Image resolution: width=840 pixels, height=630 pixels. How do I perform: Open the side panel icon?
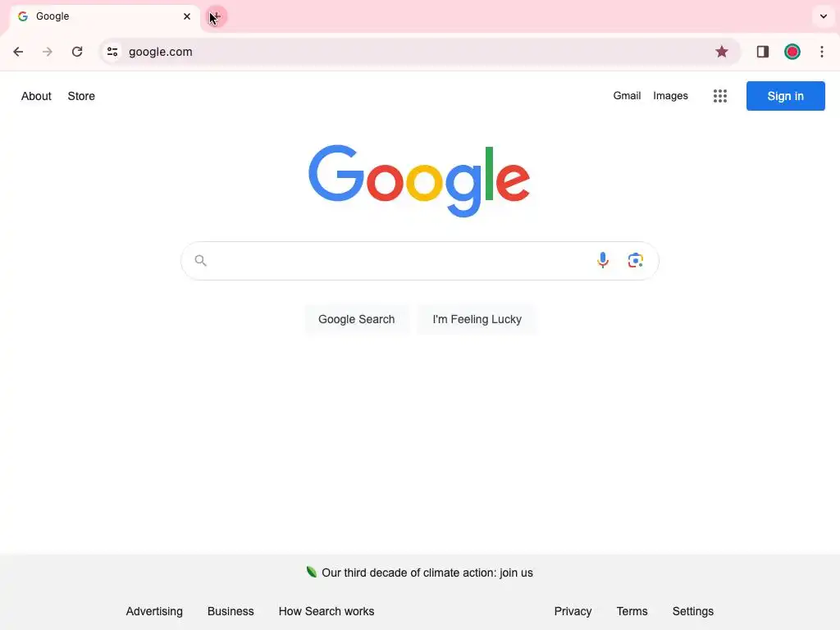(762, 52)
